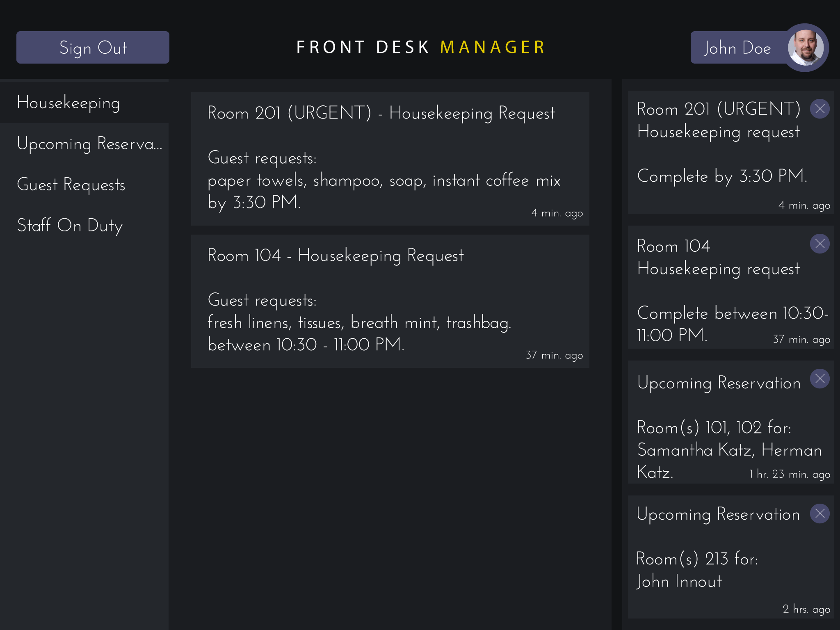Close the Samantha Katz reservation notification

[819, 379]
